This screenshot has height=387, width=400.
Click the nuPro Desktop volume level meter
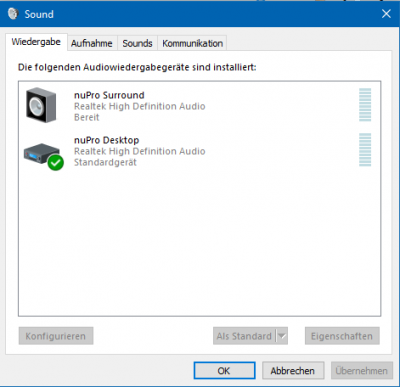(x=365, y=150)
